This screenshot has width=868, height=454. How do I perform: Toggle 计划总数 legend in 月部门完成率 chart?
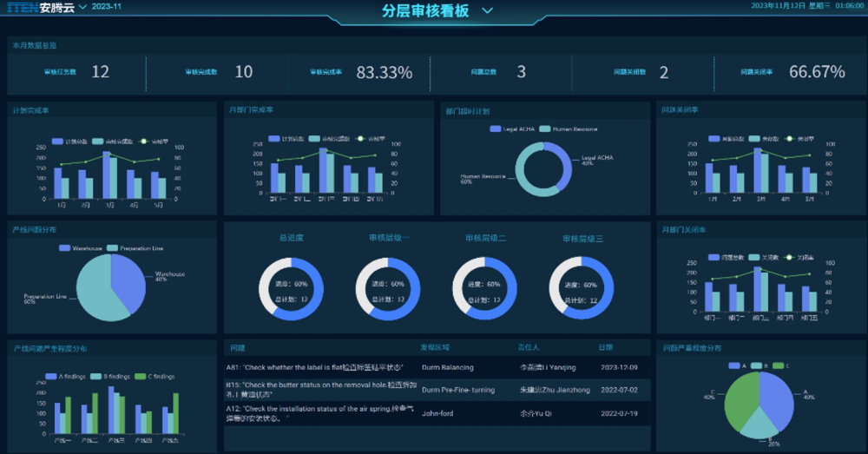[286, 138]
